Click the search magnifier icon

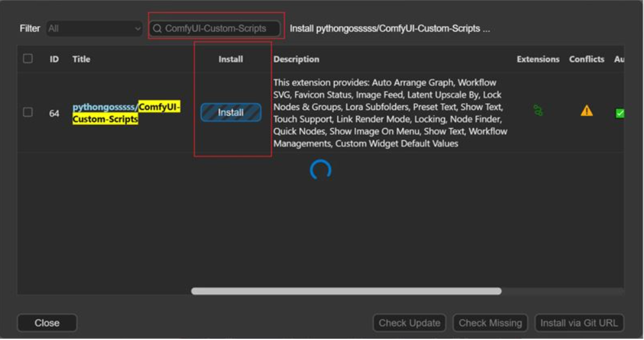[x=157, y=28]
